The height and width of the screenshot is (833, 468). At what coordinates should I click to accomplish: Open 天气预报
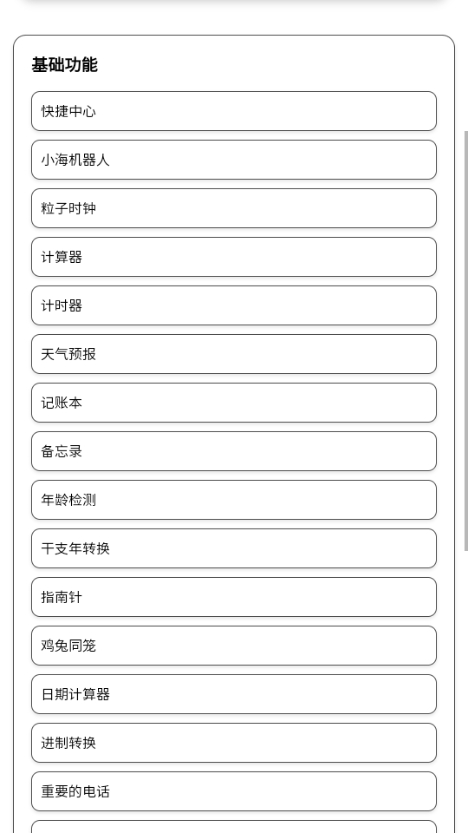[234, 354]
